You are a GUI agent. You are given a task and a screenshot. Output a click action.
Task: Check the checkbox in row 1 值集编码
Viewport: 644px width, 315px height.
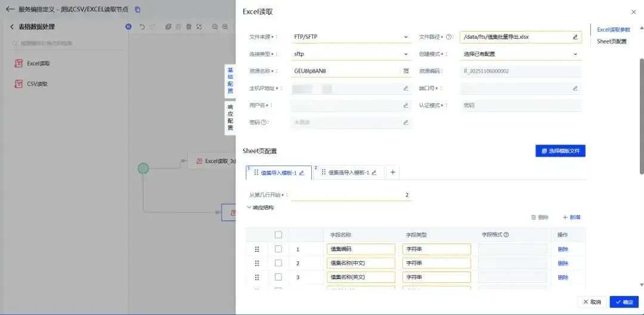coord(278,249)
